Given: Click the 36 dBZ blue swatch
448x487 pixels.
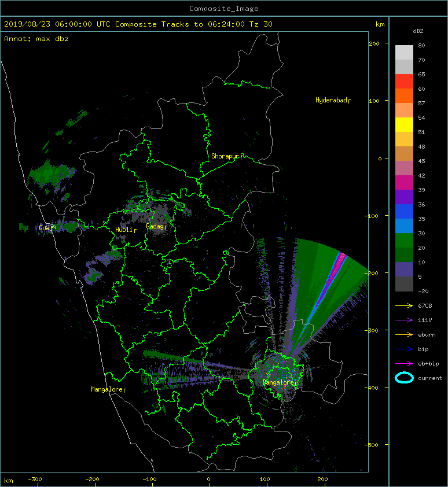Looking at the screenshot, I should pos(404,211).
